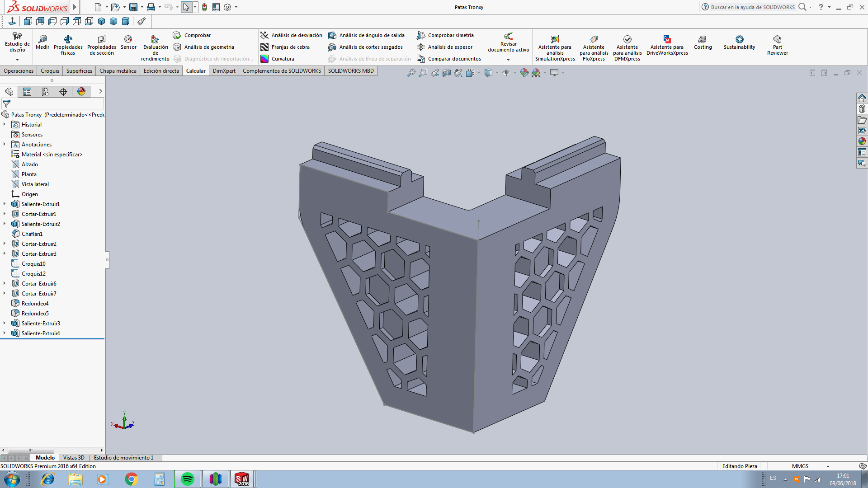
Task: Select Comparar documentos
Action: tap(449, 59)
